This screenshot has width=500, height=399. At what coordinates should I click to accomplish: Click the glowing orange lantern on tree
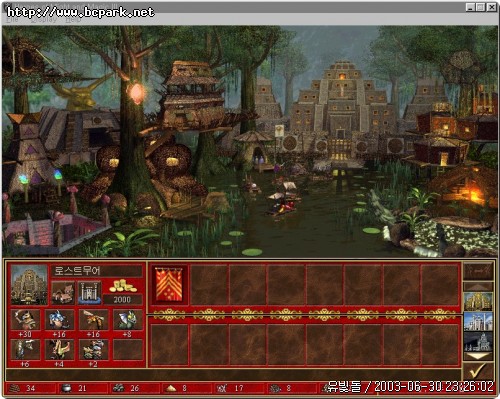136,93
